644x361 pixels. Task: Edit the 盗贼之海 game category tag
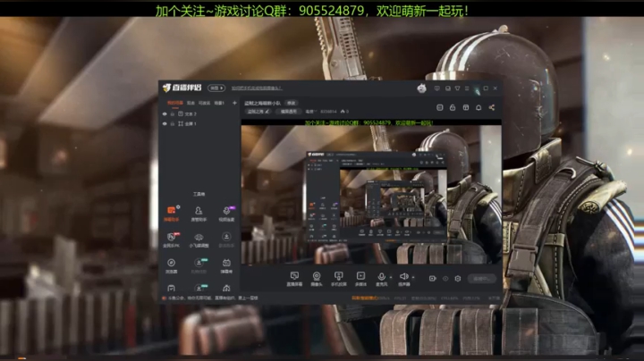pos(258,111)
